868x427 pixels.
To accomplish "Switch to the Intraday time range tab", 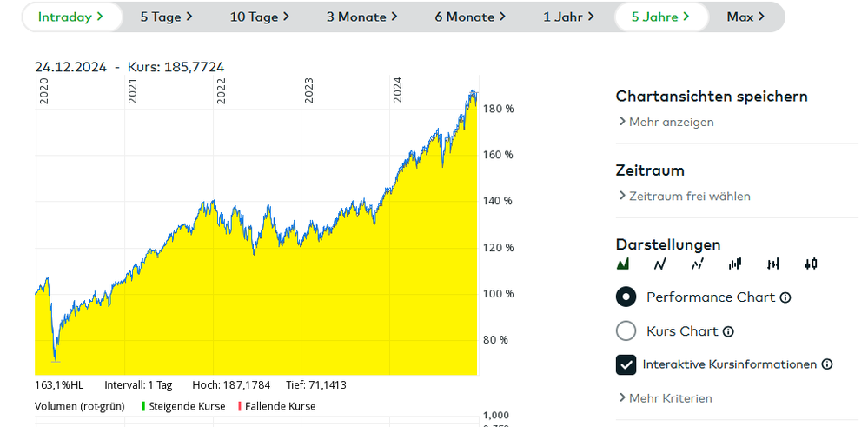I will click(70, 17).
